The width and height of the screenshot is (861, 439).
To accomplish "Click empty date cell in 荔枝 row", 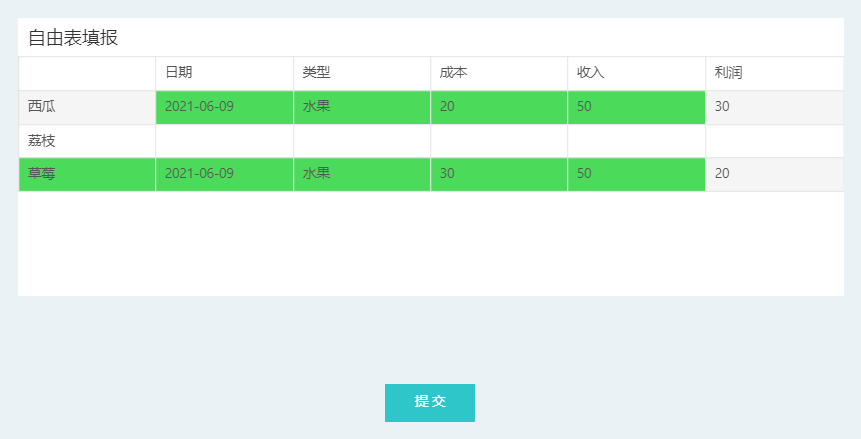I will pos(225,141).
